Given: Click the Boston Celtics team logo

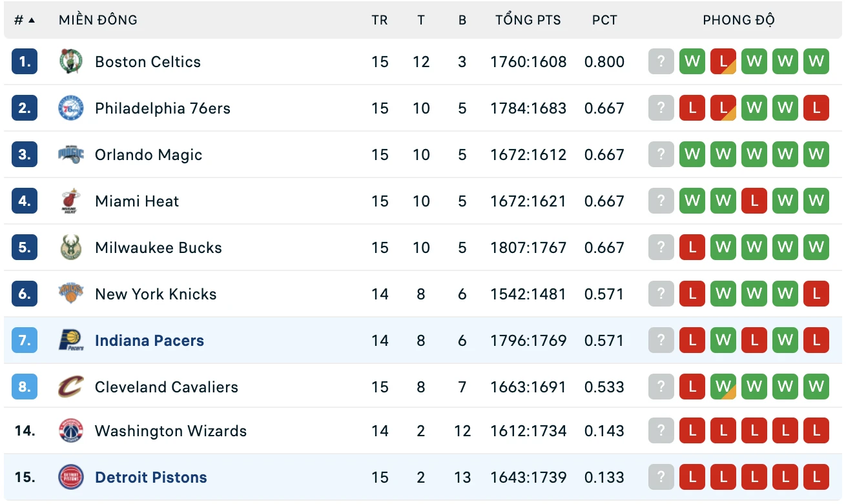Looking at the screenshot, I should 71,62.
